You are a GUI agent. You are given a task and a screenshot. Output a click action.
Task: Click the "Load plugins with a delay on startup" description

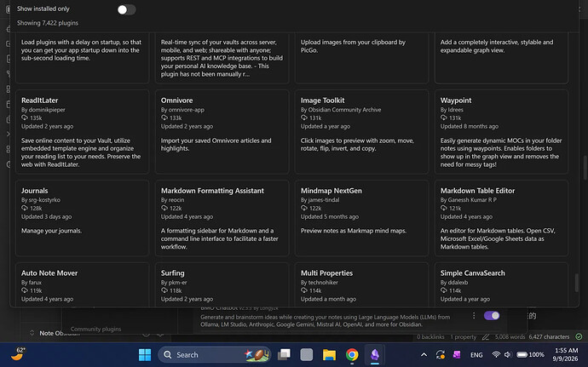[x=81, y=50]
